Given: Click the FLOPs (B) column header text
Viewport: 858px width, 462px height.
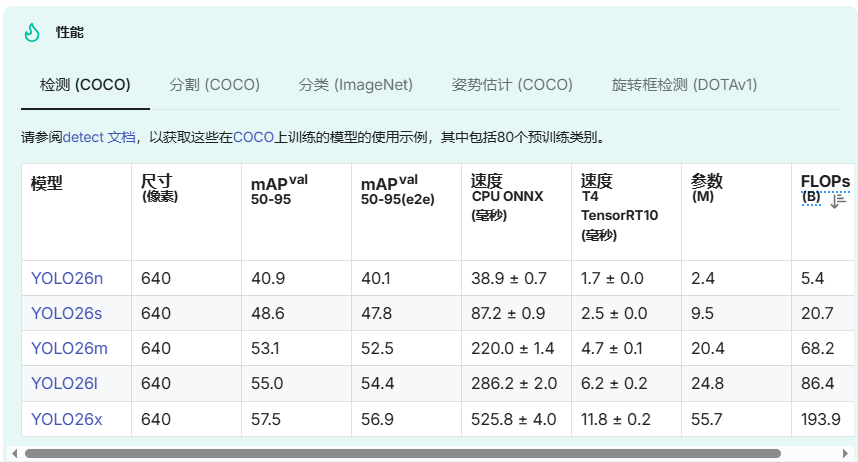Looking at the screenshot, I should tap(825, 188).
